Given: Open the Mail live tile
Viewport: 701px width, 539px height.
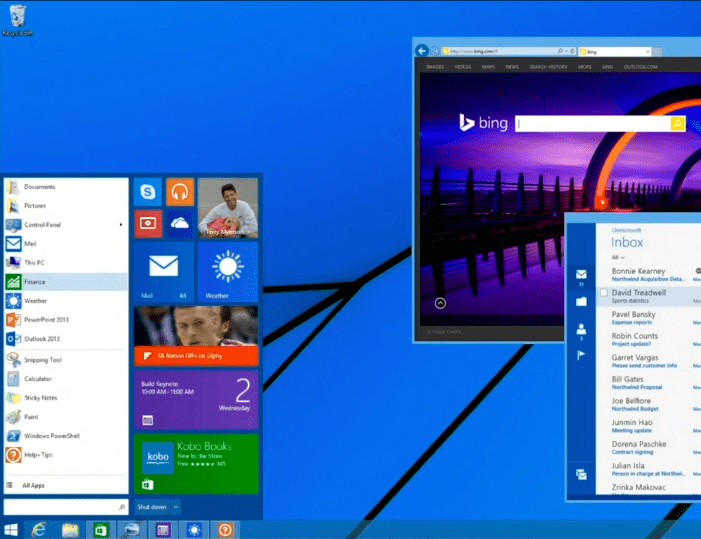Looking at the screenshot, I should (164, 272).
